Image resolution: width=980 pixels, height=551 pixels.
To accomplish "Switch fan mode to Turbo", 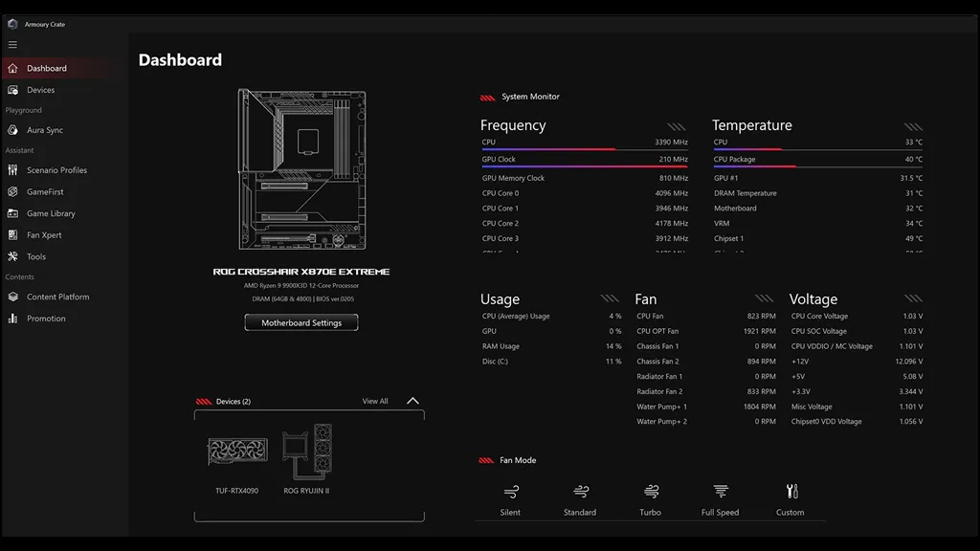I will pos(651,492).
